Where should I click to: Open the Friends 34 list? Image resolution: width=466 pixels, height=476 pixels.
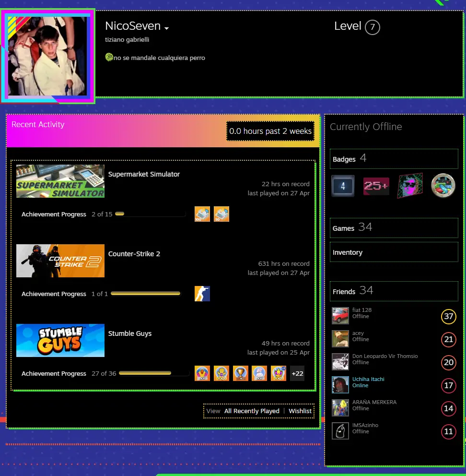(394, 291)
